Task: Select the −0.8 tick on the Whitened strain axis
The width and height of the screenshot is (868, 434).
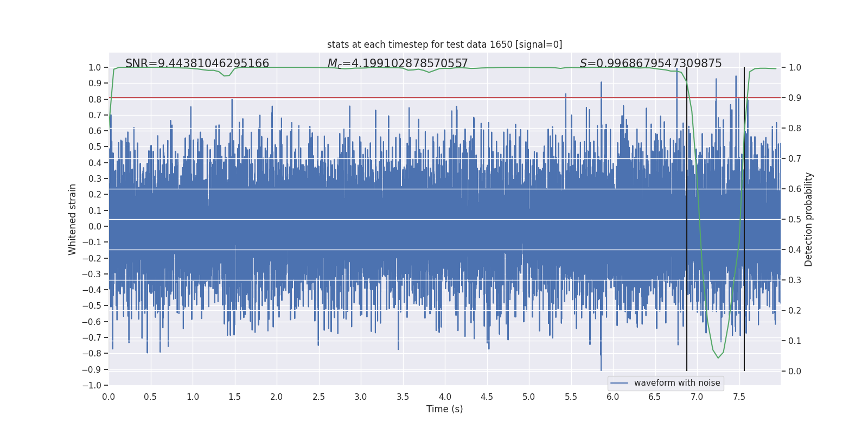Action: pyautogui.click(x=92, y=353)
